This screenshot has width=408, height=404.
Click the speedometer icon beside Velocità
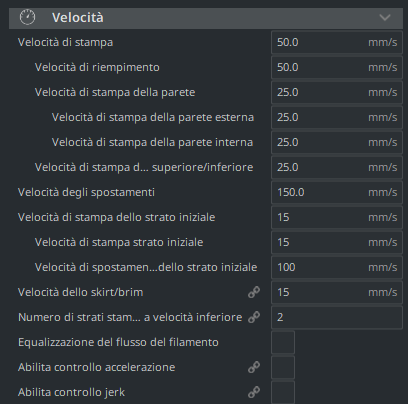tap(27, 17)
